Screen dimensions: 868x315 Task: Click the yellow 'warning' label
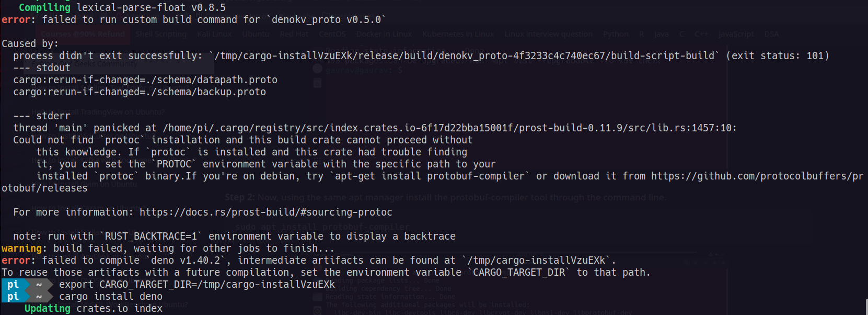[21, 248]
